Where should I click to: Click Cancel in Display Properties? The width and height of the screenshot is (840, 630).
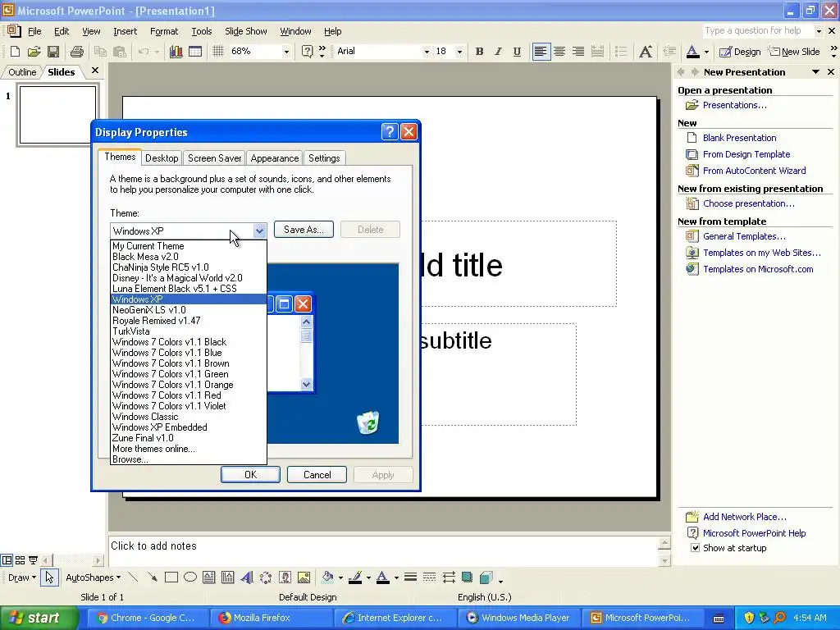[x=317, y=475]
